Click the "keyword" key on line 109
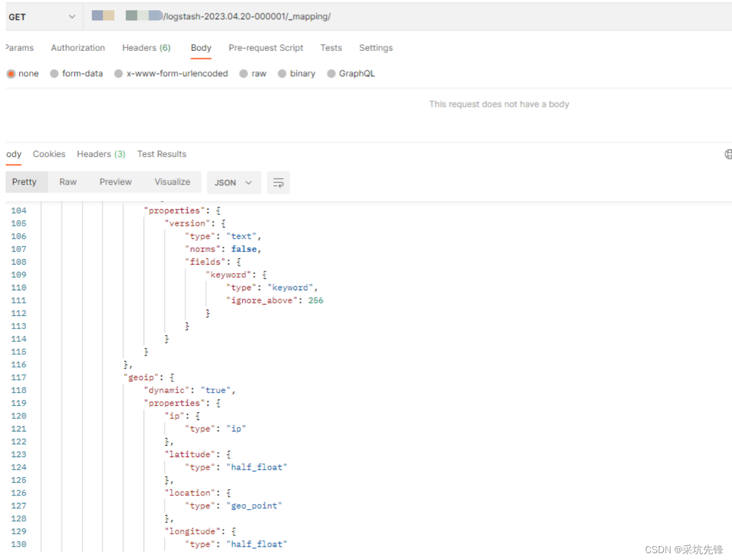The height and width of the screenshot is (560, 732). pos(229,275)
